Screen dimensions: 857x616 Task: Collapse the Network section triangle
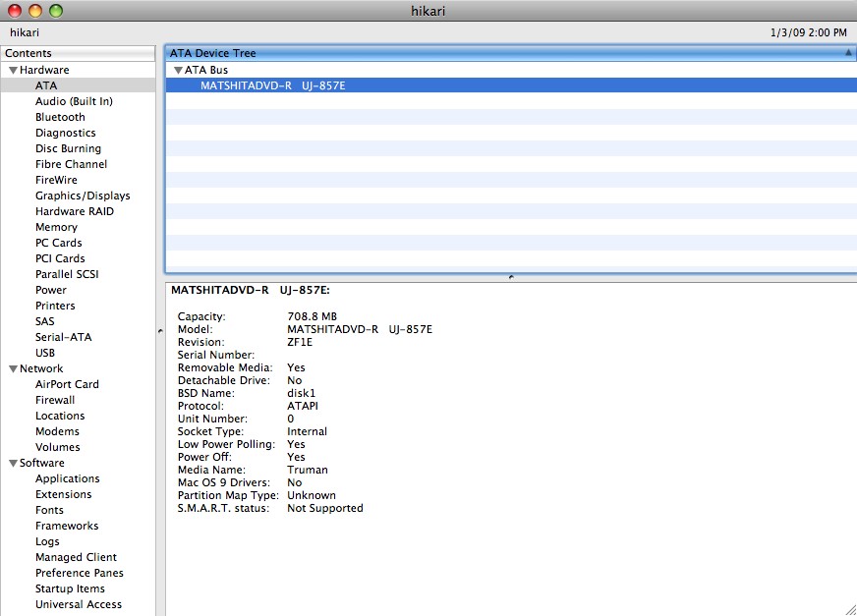(13, 369)
